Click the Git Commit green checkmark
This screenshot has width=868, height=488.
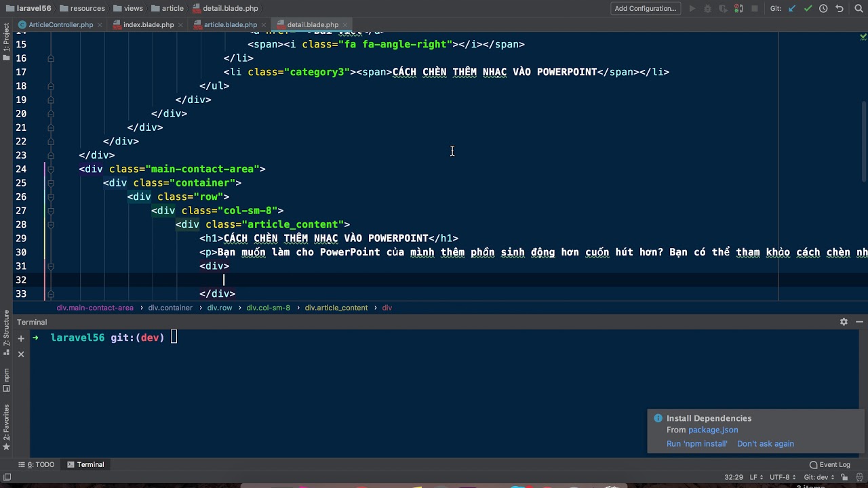coord(808,9)
